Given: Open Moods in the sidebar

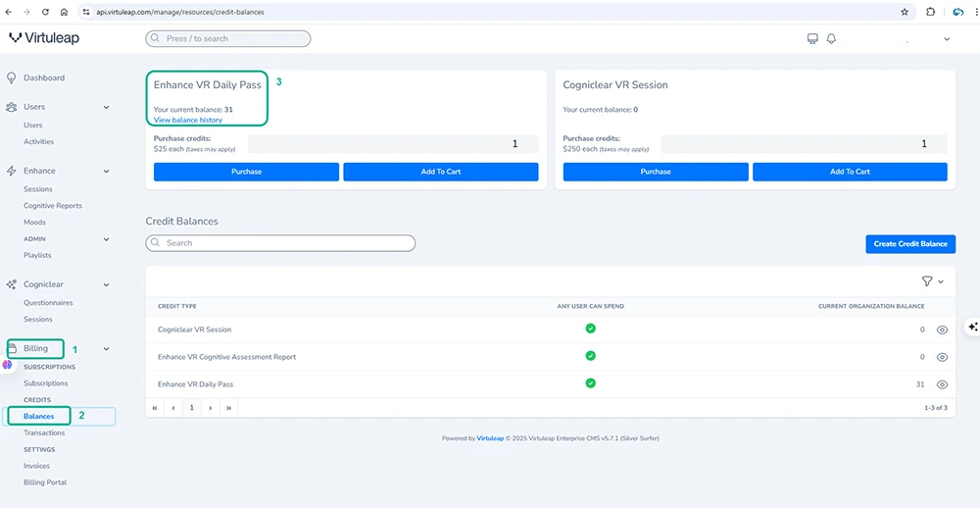Looking at the screenshot, I should pyautogui.click(x=34, y=222).
